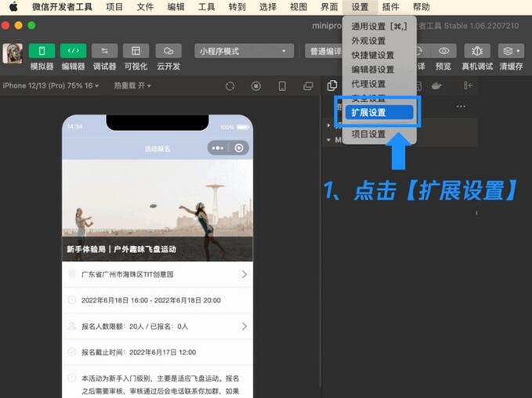Open the 项目 menu
This screenshot has width=532, height=398.
114,7
